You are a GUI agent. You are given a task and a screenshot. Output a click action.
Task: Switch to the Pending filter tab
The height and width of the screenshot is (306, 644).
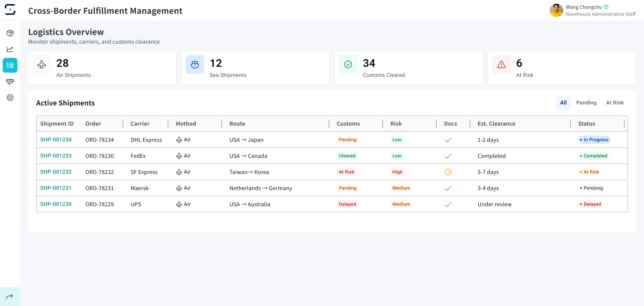point(586,103)
